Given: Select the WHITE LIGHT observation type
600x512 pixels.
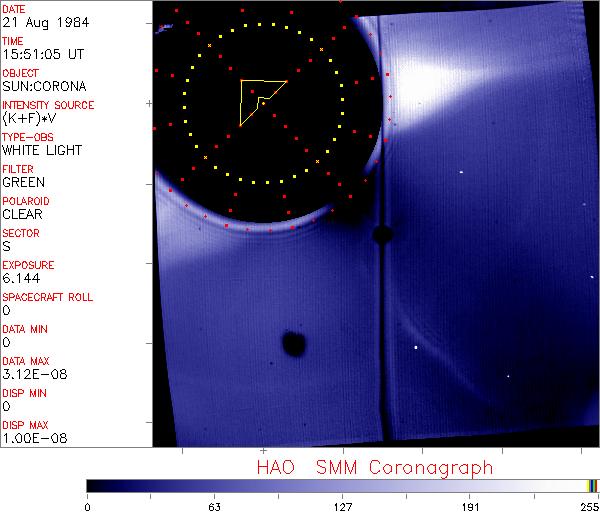Looking at the screenshot, I should (42, 150).
